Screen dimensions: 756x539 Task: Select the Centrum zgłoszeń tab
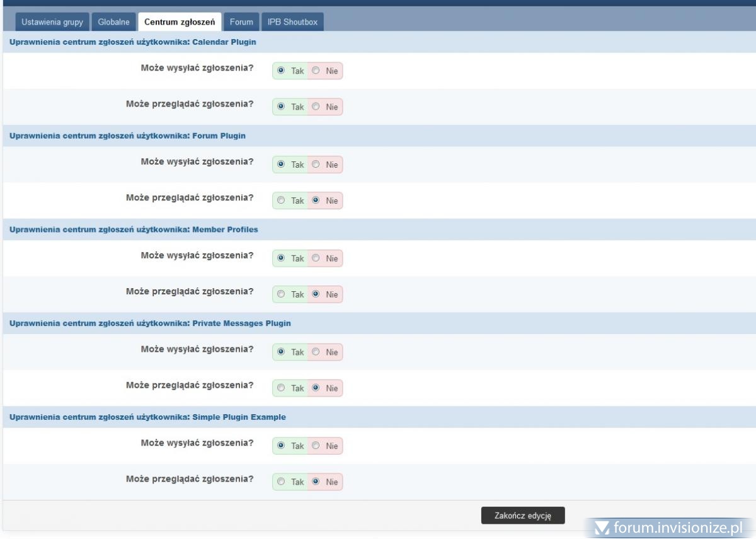coord(180,22)
